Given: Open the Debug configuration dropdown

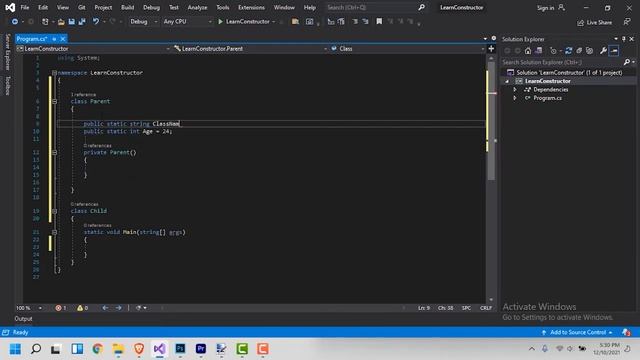Looking at the screenshot, I should tap(143, 22).
